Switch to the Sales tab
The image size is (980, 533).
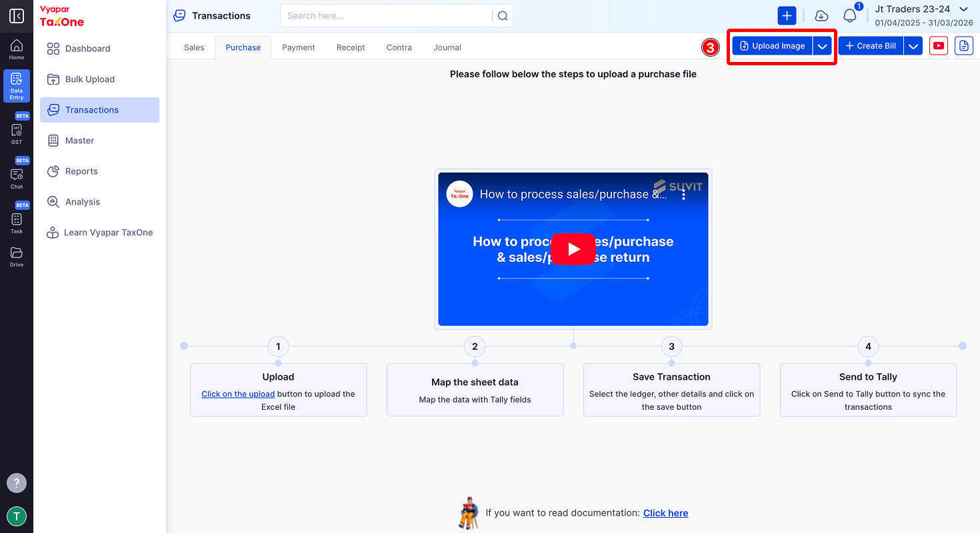tap(194, 47)
